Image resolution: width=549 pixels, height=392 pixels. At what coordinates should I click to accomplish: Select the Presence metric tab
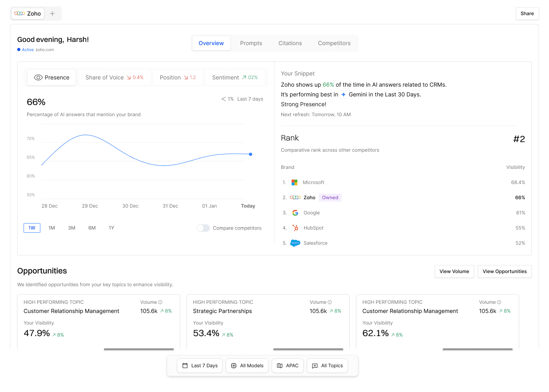pos(52,77)
